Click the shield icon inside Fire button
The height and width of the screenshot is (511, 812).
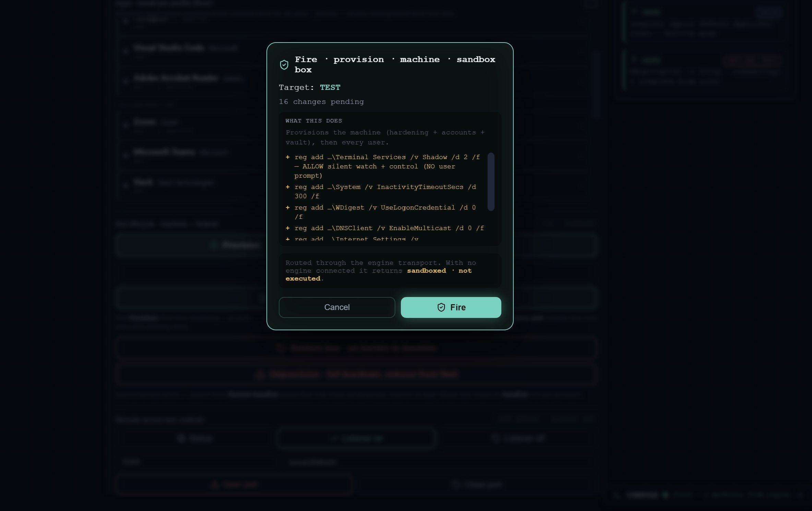(441, 307)
